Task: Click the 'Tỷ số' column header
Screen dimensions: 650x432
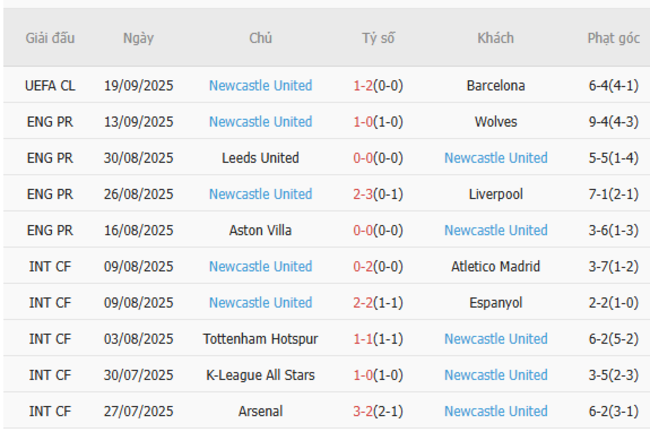Action: (378, 38)
